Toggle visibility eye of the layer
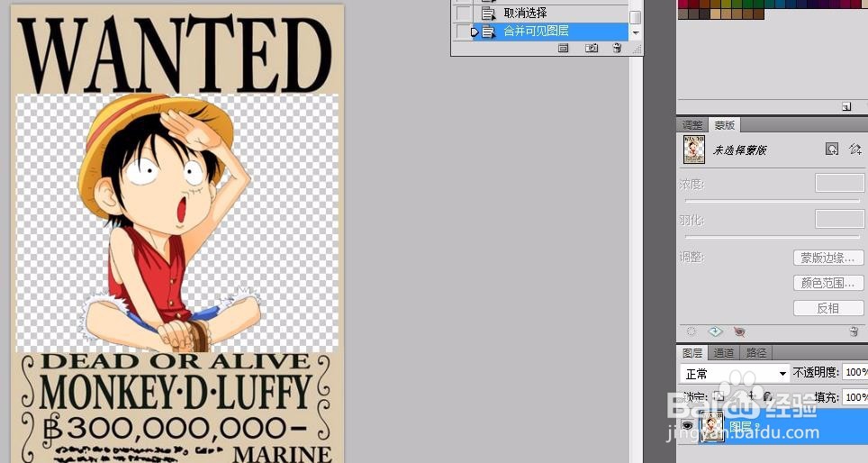The width and height of the screenshot is (868, 463). tap(687, 425)
